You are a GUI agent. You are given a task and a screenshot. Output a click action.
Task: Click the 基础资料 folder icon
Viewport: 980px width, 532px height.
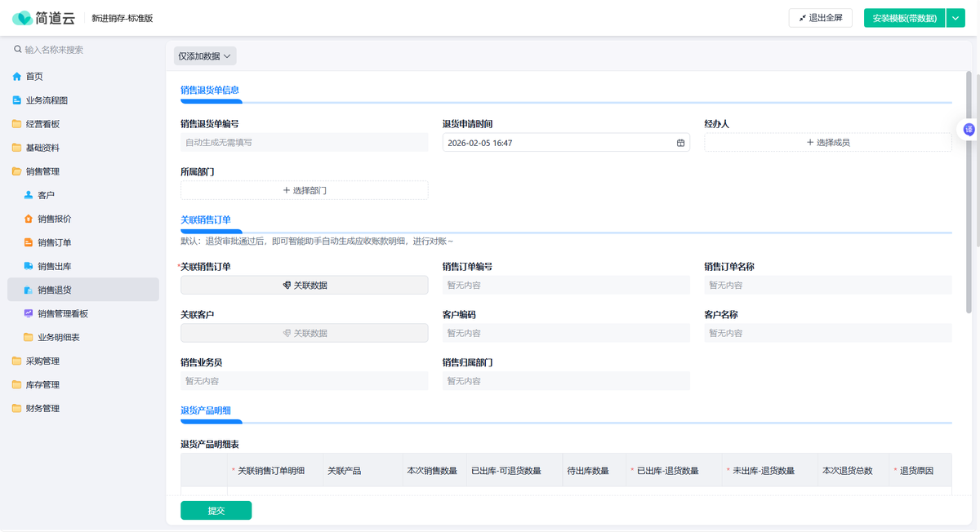pos(17,148)
